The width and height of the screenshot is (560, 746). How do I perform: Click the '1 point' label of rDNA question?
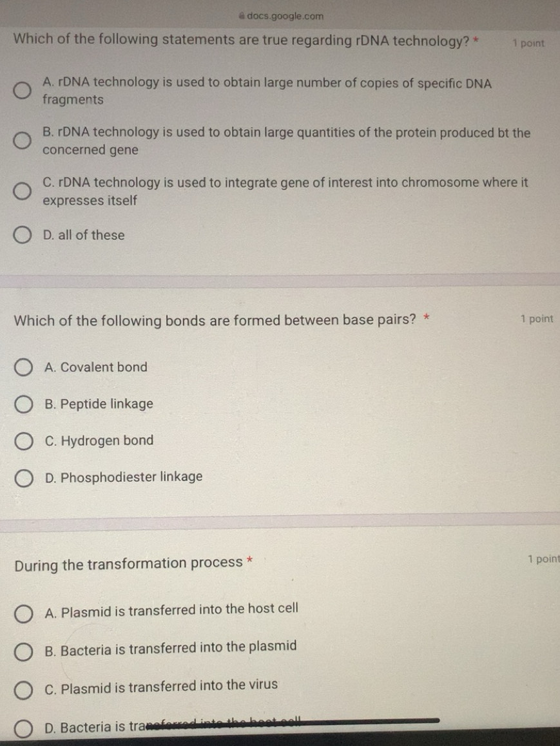[528, 43]
